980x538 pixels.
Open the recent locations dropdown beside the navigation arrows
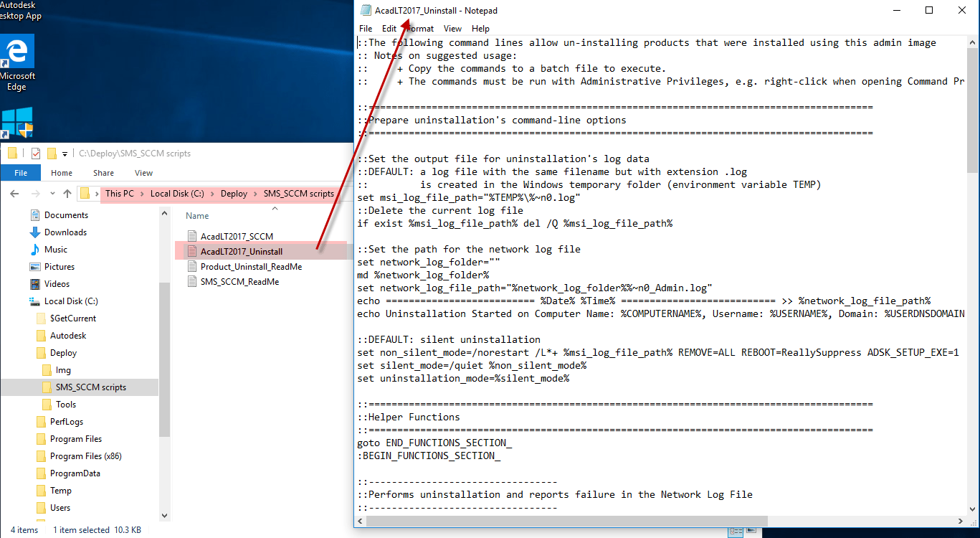(52, 193)
